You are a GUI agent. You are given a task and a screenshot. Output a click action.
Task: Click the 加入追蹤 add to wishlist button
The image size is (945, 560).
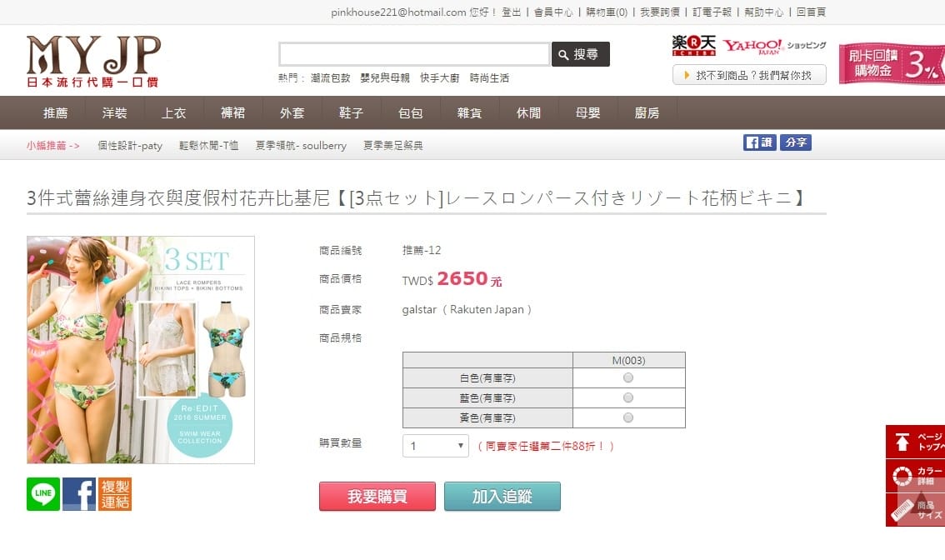pyautogui.click(x=502, y=496)
